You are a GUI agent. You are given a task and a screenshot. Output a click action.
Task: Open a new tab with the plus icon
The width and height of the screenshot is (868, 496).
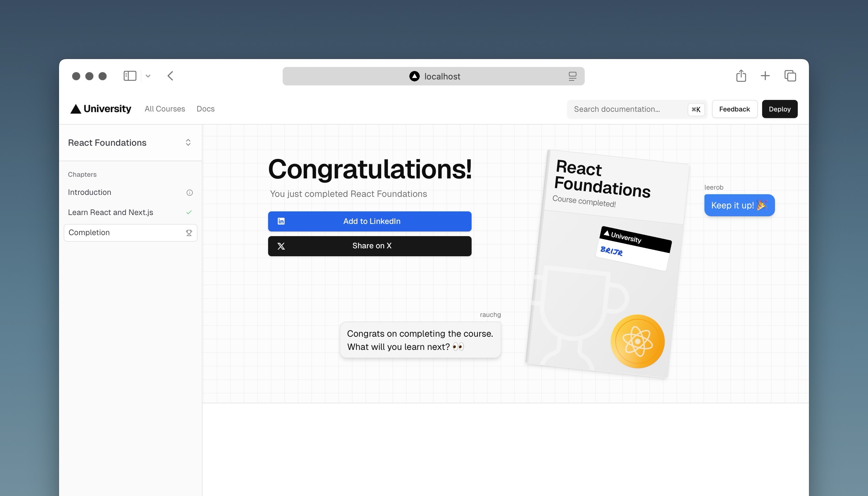point(765,76)
